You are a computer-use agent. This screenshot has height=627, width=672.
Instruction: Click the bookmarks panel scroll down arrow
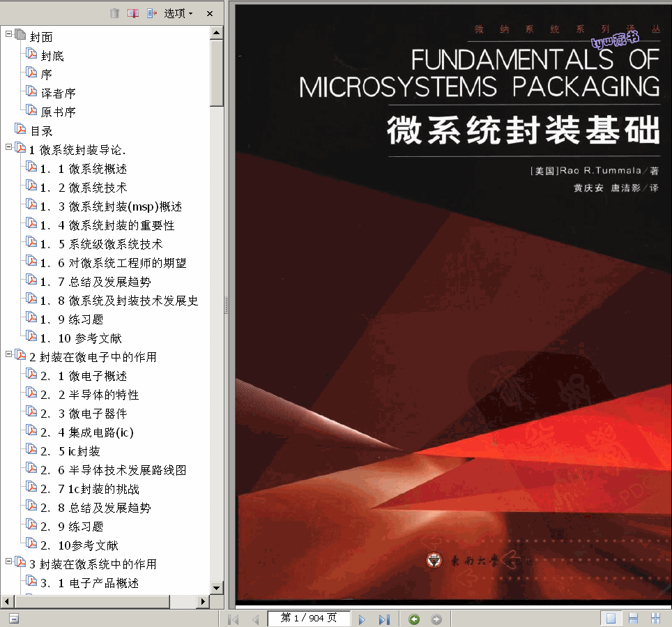pyautogui.click(x=216, y=587)
